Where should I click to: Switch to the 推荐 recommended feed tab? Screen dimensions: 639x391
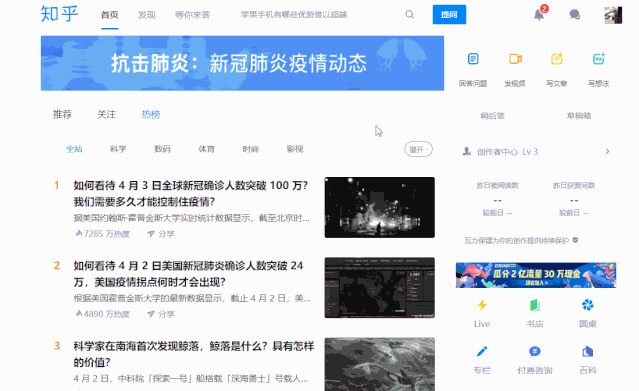(x=62, y=115)
